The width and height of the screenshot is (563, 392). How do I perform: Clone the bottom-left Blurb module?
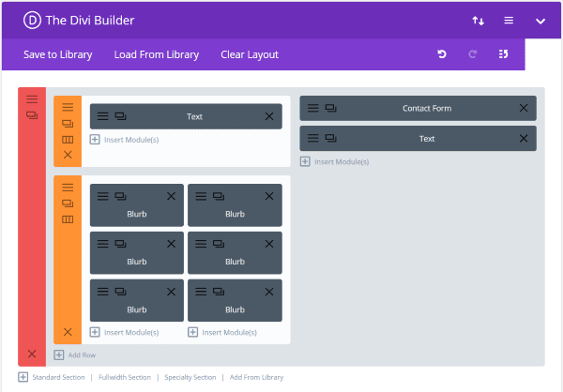[x=120, y=292]
